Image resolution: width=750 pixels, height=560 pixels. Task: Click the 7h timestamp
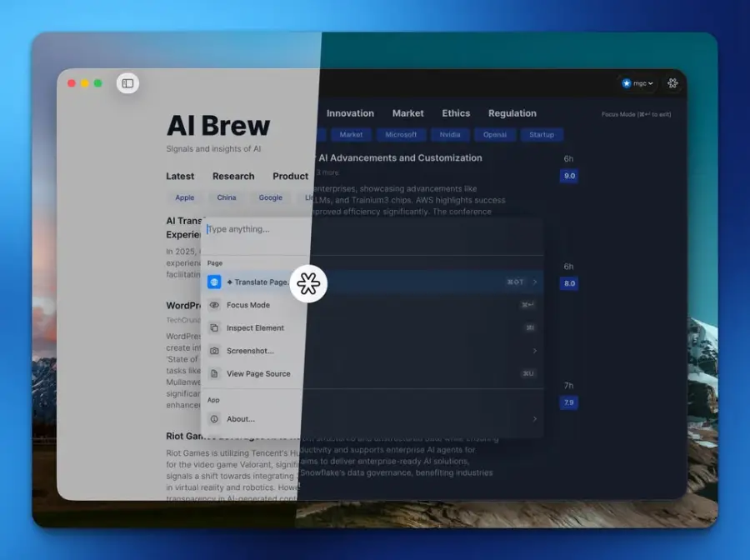pyautogui.click(x=568, y=386)
